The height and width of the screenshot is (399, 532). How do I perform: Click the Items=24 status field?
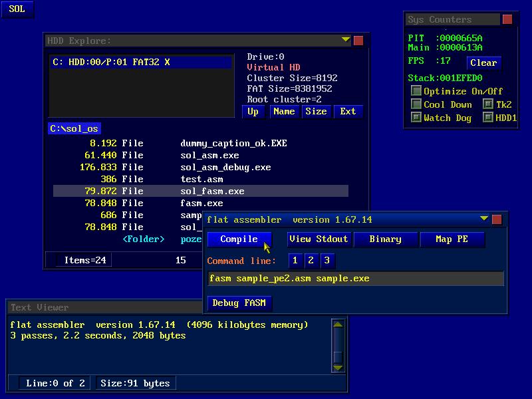85,260
